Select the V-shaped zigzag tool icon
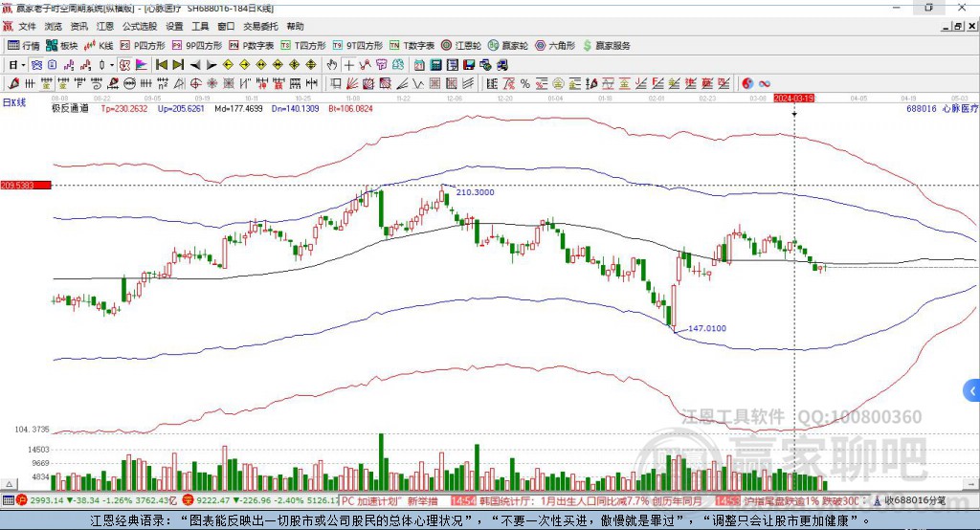Screen dimensions: 980x530 (419, 83)
